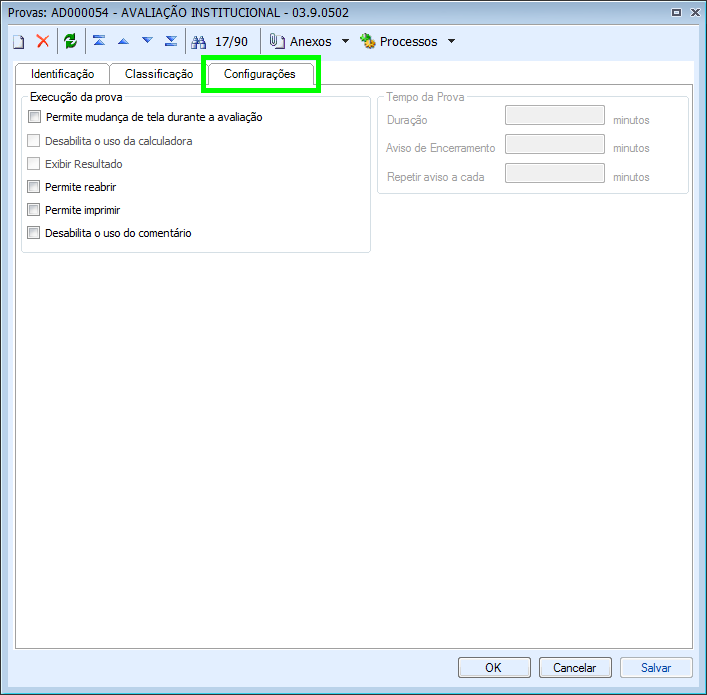Enable Permite reabrir checkbox
Viewport: 707px width, 695px height.
pos(33,187)
